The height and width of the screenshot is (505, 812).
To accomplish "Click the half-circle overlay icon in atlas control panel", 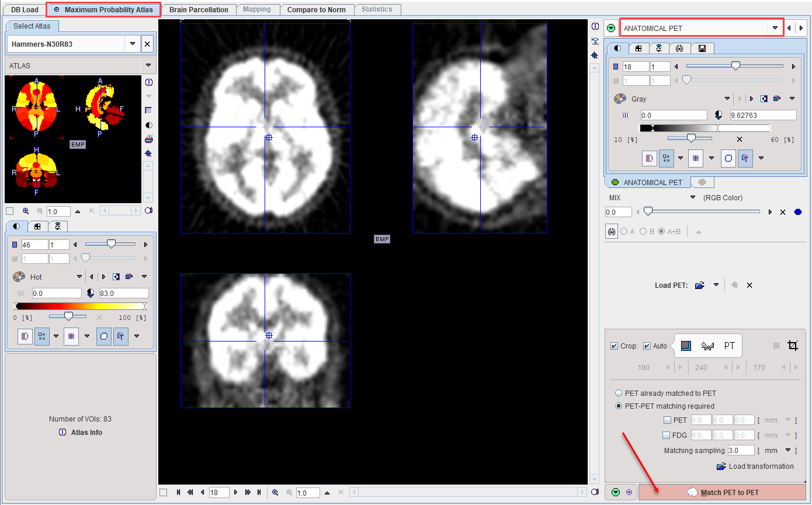I will [x=25, y=336].
